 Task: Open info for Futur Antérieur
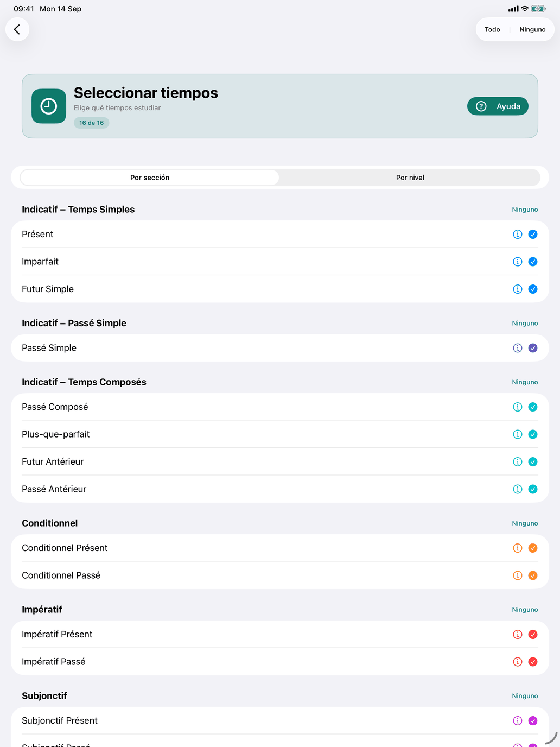[518, 461]
